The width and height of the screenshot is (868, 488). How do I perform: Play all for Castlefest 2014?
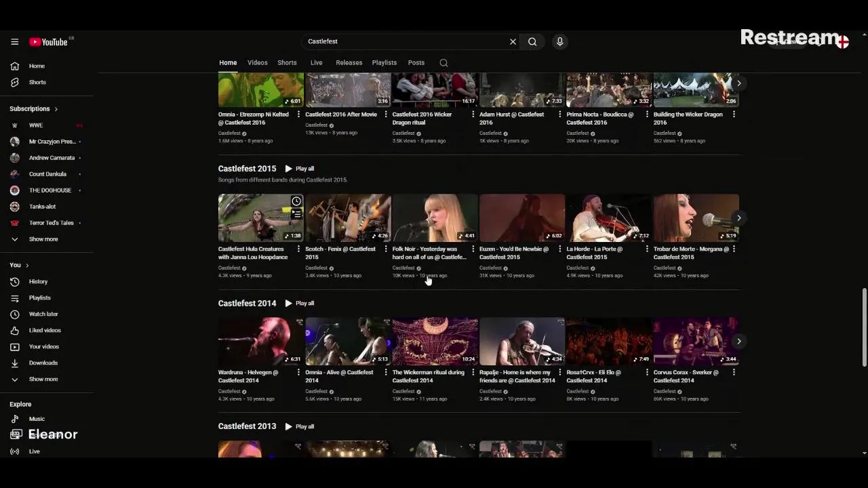300,303
